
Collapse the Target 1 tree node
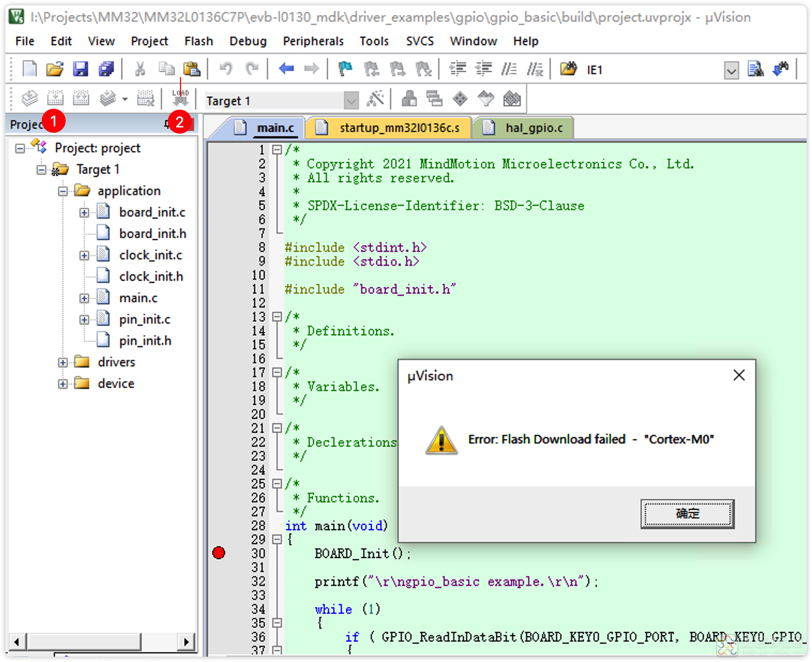41,170
